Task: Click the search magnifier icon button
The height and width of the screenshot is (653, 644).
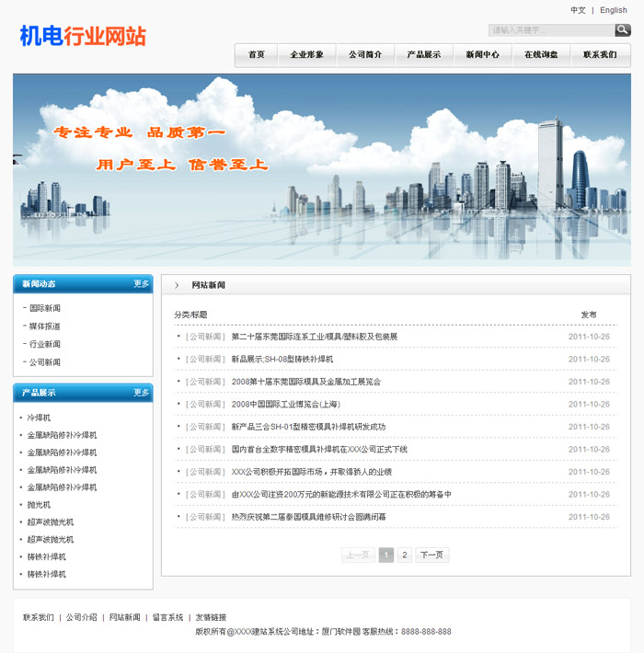Action: pyautogui.click(x=623, y=30)
